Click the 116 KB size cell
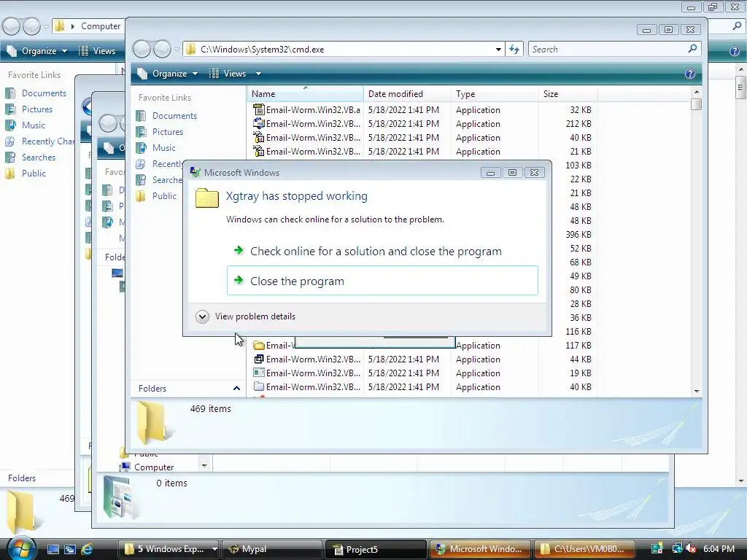This screenshot has width=747, height=560. pyautogui.click(x=578, y=332)
